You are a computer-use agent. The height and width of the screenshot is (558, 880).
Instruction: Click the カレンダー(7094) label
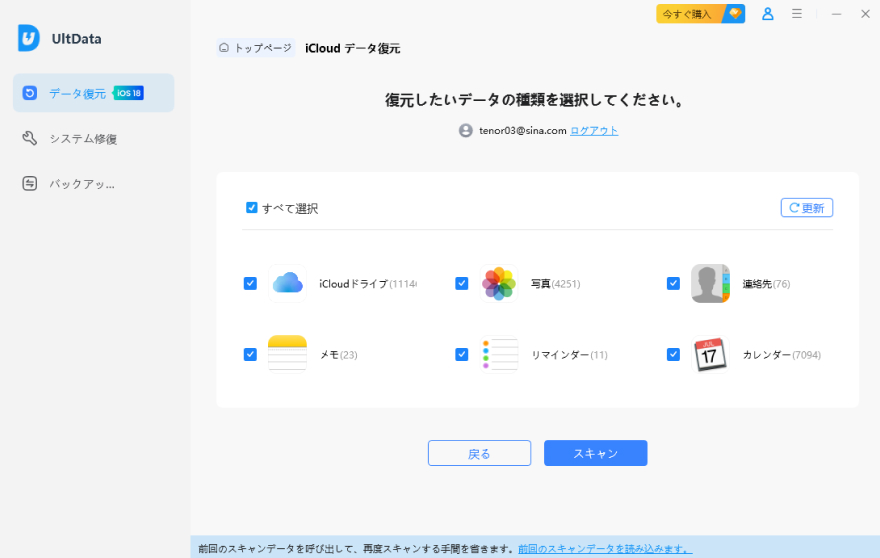point(782,355)
